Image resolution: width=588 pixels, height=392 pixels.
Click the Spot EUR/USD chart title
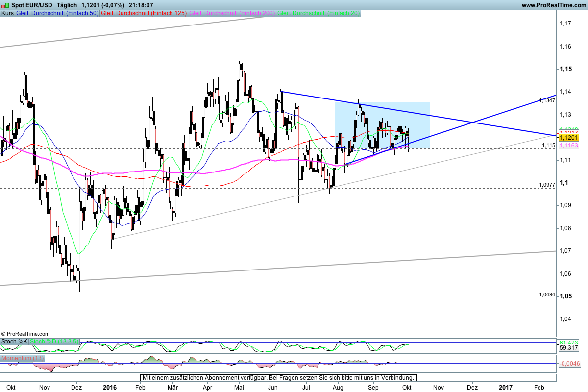click(32, 5)
